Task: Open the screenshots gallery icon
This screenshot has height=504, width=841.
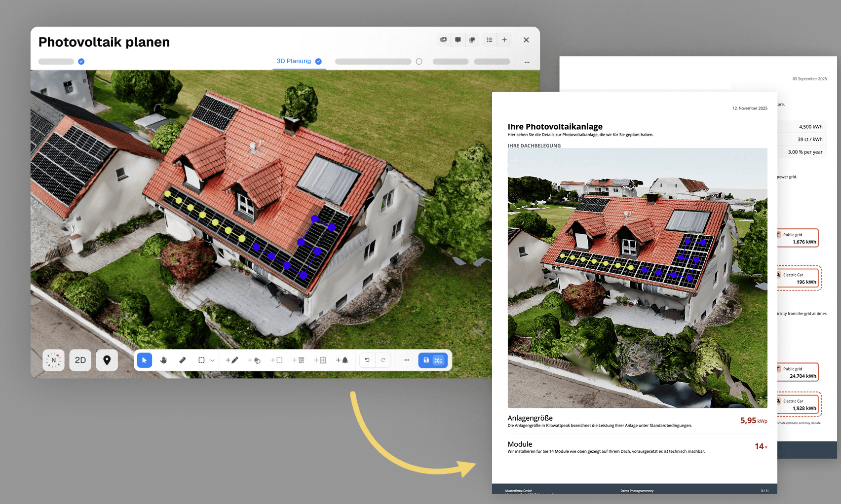Action: 443,40
